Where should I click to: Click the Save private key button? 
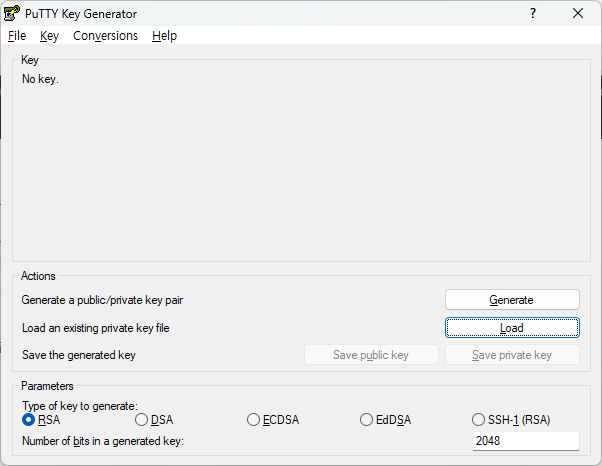coord(512,355)
